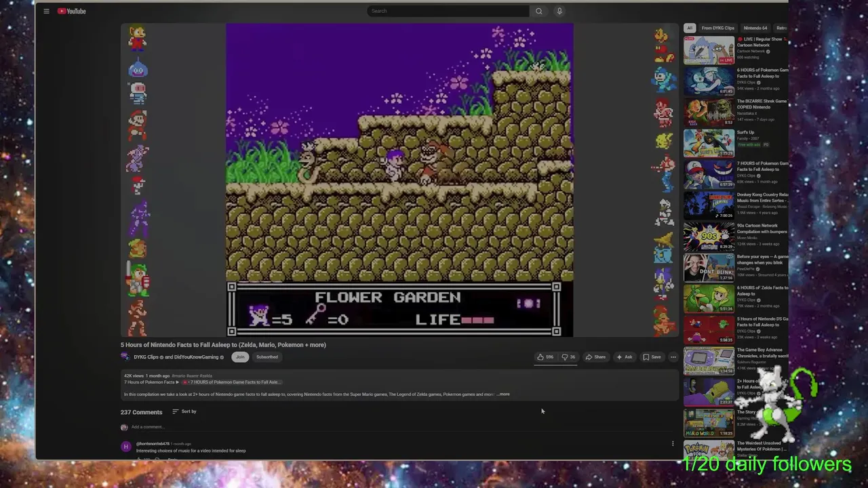Screen dimensions: 868x488
Task: Click comment 'Interesting choices of music'
Action: coord(191,451)
